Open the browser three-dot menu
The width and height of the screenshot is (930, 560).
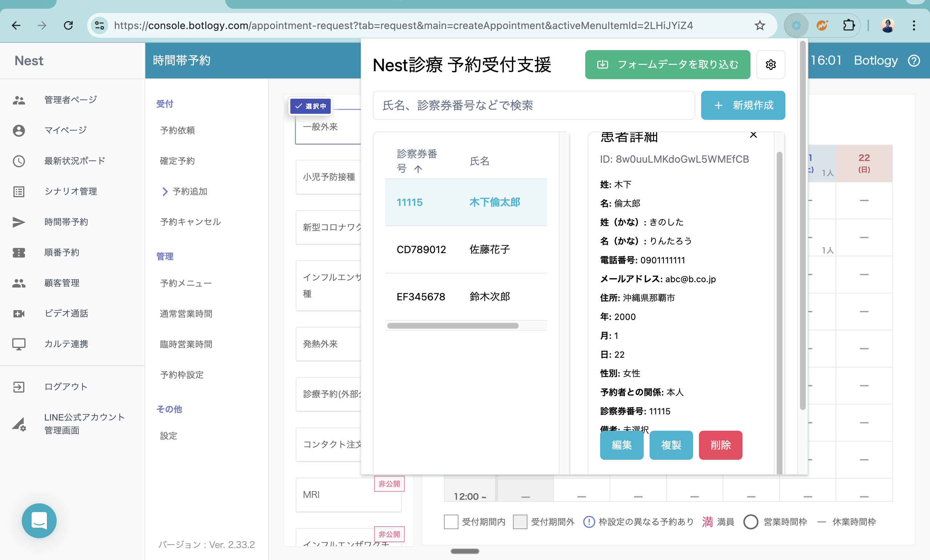tap(913, 25)
